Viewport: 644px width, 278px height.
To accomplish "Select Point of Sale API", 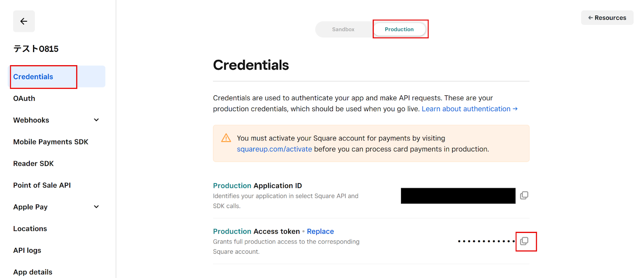I will click(x=42, y=185).
